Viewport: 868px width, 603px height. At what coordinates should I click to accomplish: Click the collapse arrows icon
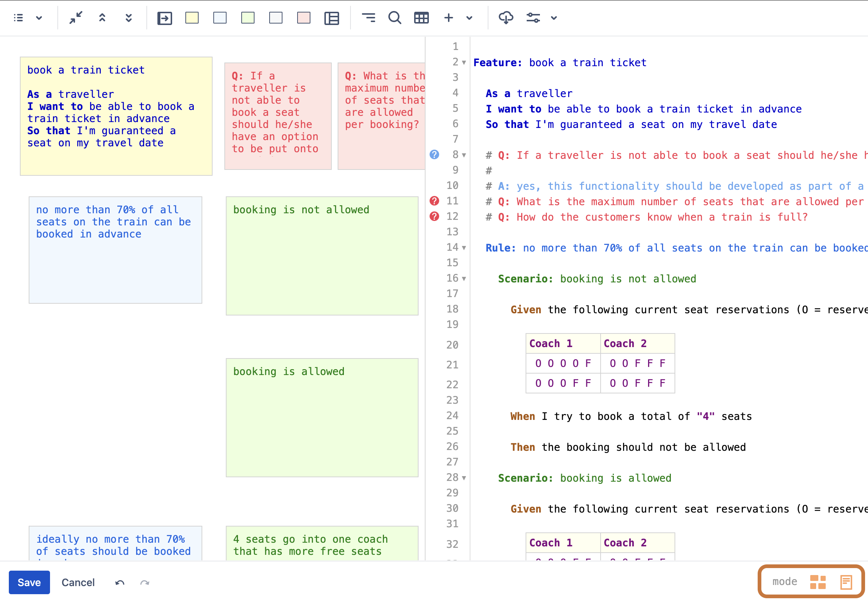(75, 18)
